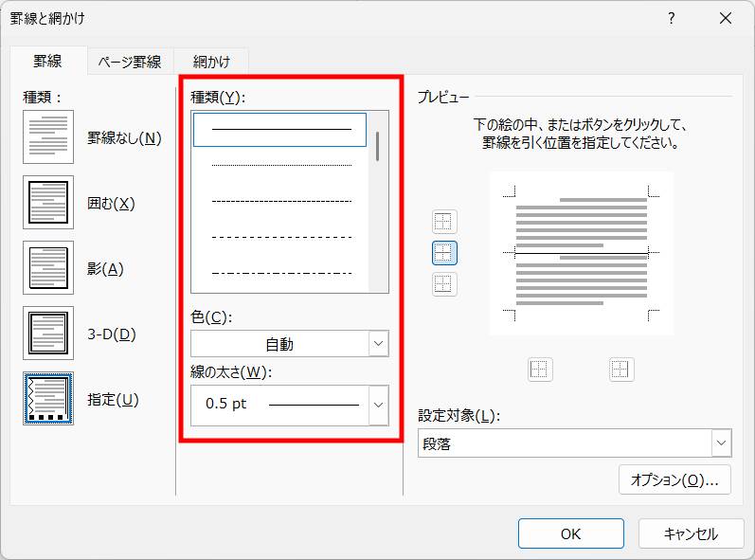
Task: Select the 指定 (custom) border setting icon
Action: [x=48, y=399]
